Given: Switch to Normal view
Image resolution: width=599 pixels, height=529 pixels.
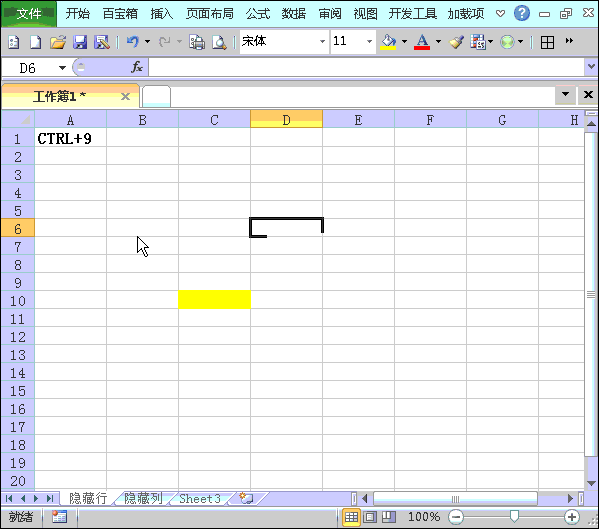Looking at the screenshot, I should coord(351,517).
